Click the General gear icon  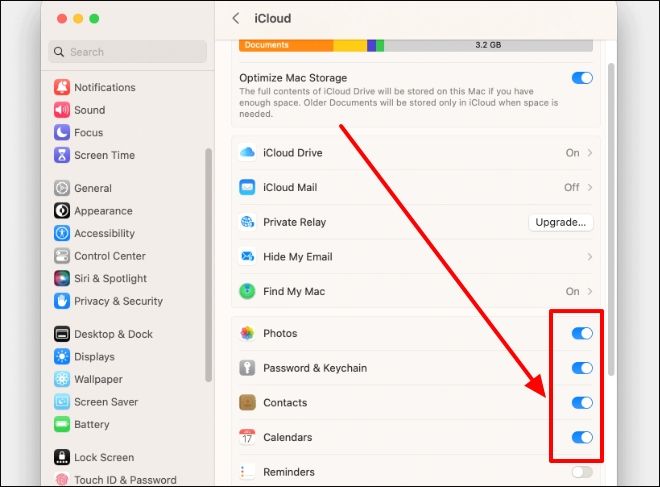tap(62, 188)
